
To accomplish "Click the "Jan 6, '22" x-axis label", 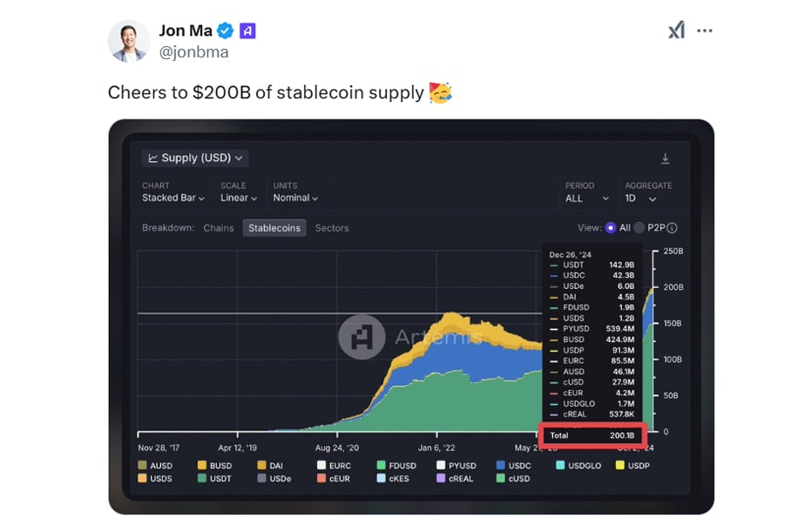I will [436, 448].
